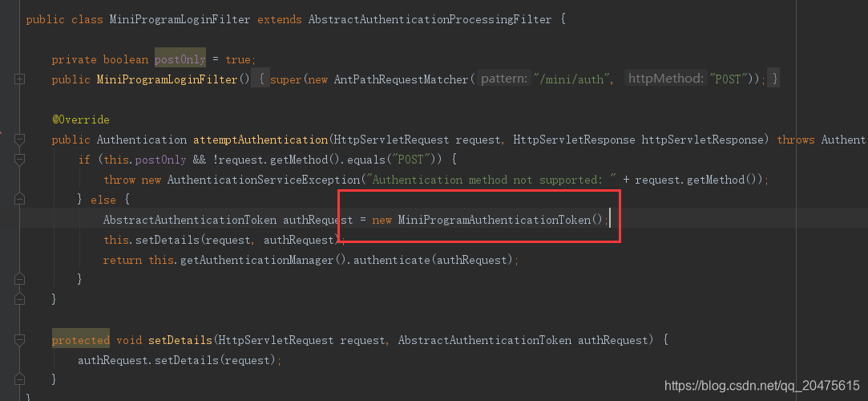Click the protected keyword

pos(81,339)
